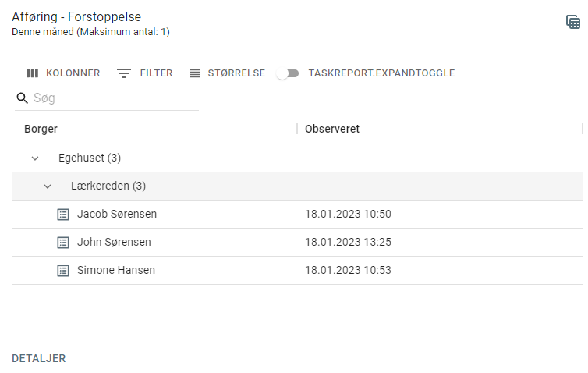
Task: Click the column resize separator after Borger
Action: (297, 129)
